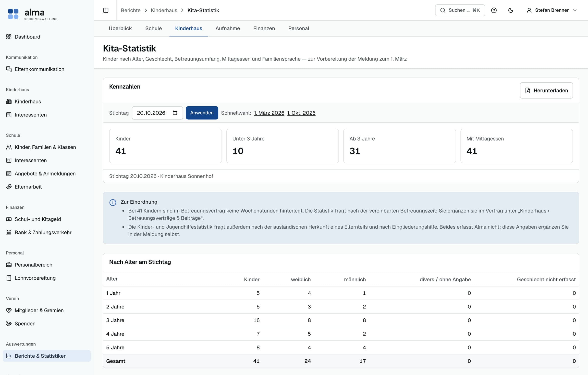Screen dimensions: 588x375
Task: Go to Spenden
Action: coord(47,324)
